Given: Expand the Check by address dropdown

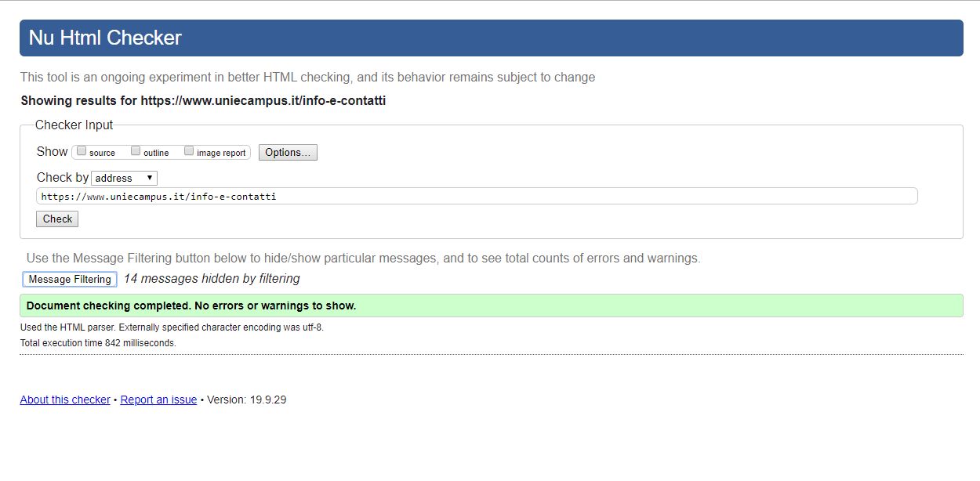Looking at the screenshot, I should [125, 178].
